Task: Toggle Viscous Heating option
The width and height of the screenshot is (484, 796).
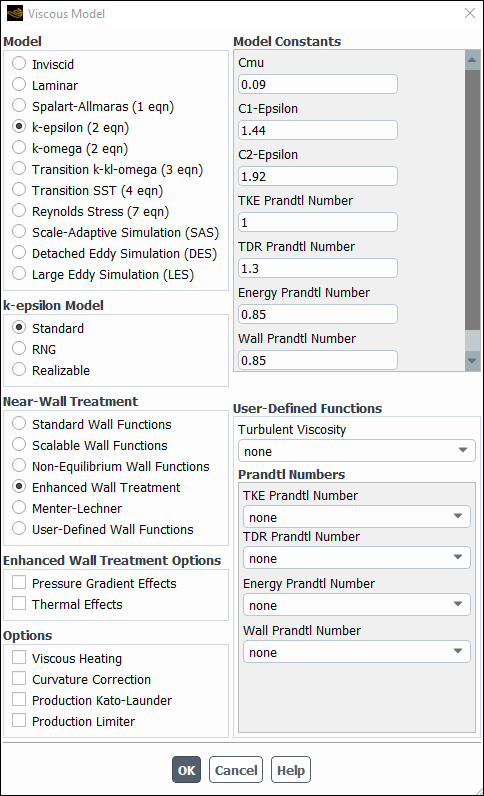Action: 19,657
